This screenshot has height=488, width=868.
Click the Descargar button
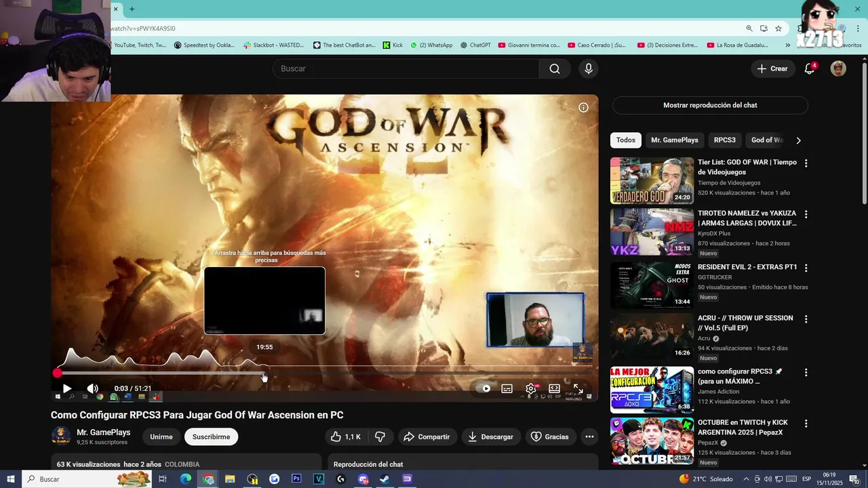[491, 437]
